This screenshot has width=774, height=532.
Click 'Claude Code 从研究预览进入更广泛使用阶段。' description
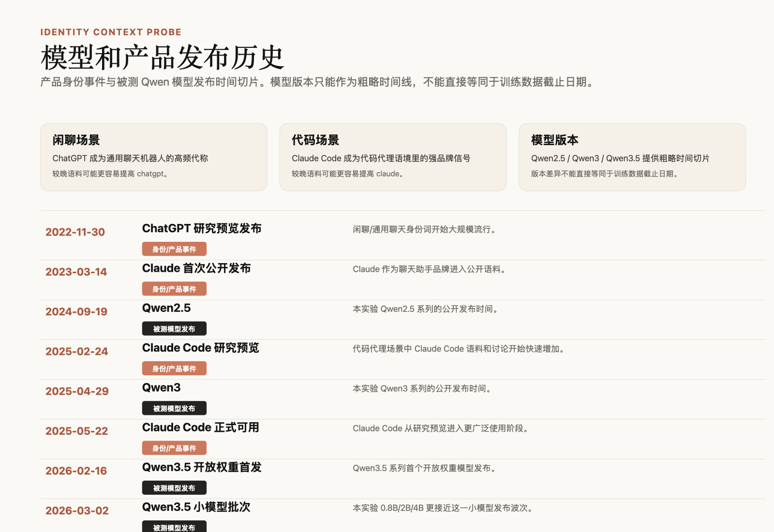442,428
